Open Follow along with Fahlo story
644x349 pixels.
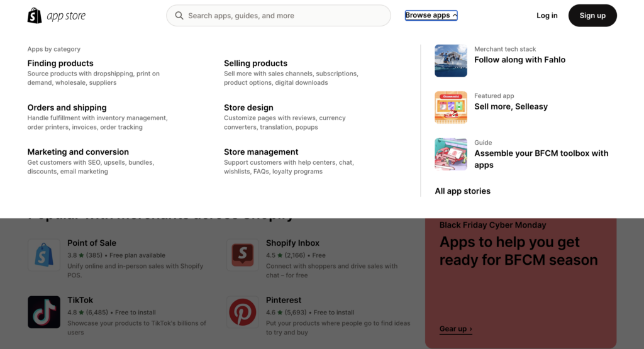click(519, 60)
